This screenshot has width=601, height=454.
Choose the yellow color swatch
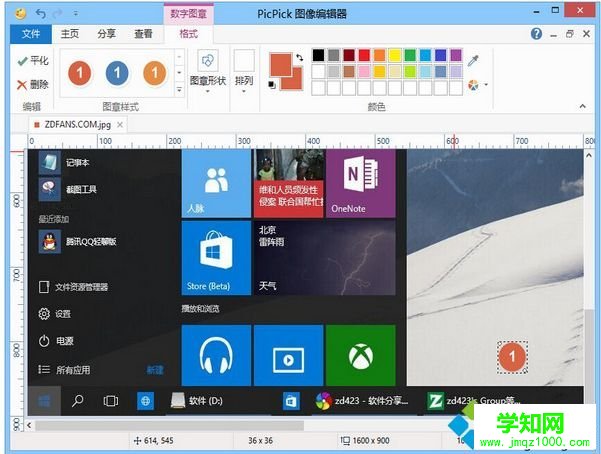(394, 55)
